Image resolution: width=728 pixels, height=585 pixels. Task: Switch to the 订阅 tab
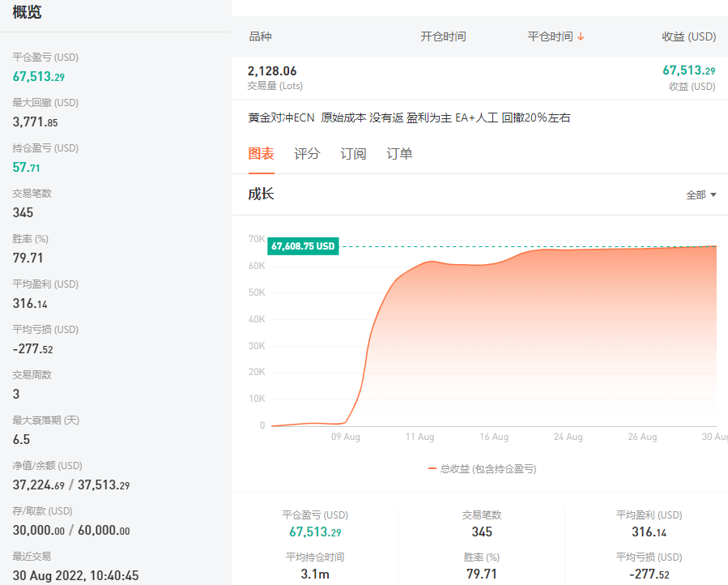[x=353, y=154]
